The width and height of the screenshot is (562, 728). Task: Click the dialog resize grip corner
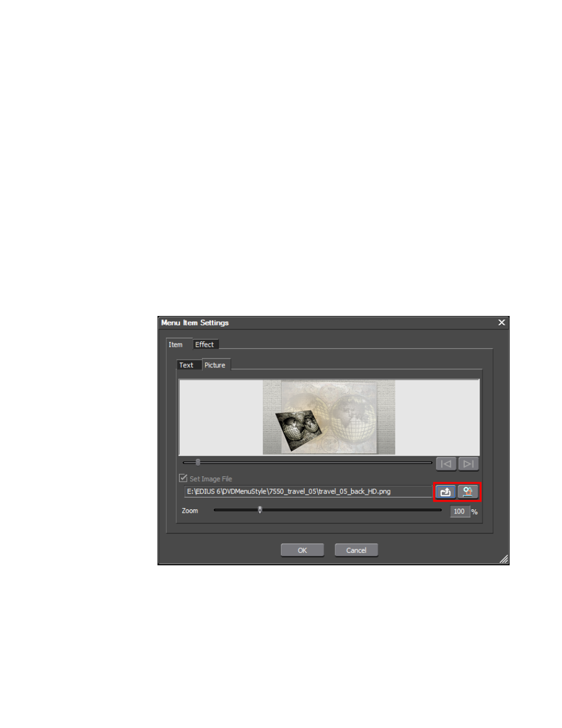click(504, 559)
